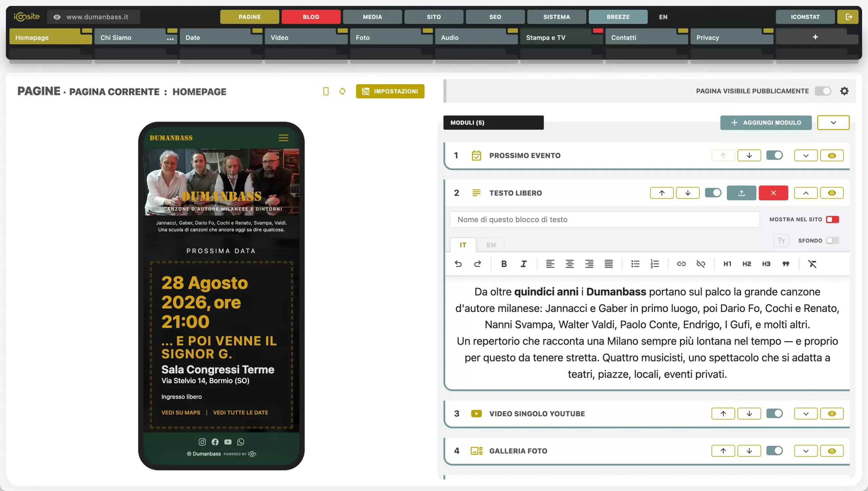Open page settings gear icon
The height and width of the screenshot is (491, 868).
[844, 91]
